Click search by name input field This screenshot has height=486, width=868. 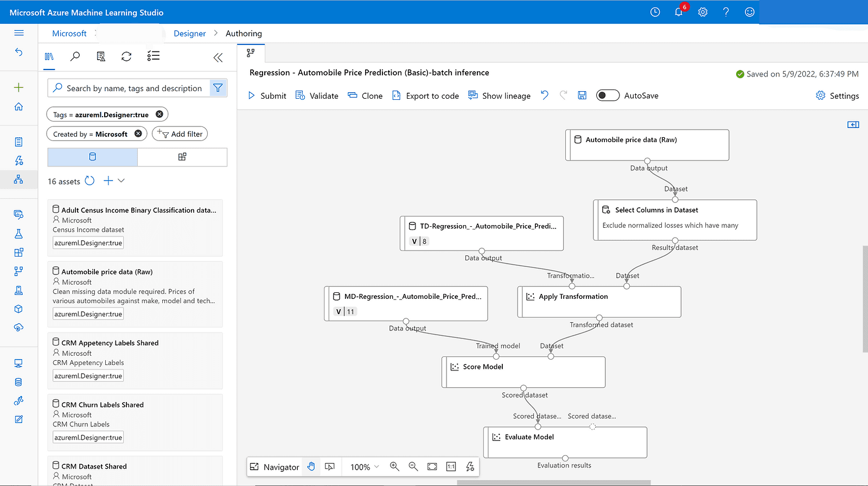tap(129, 88)
